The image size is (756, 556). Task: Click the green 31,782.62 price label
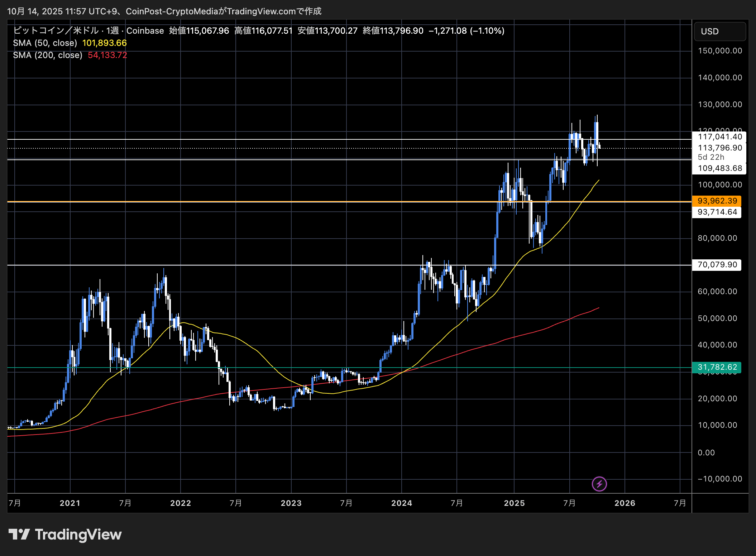[717, 367]
